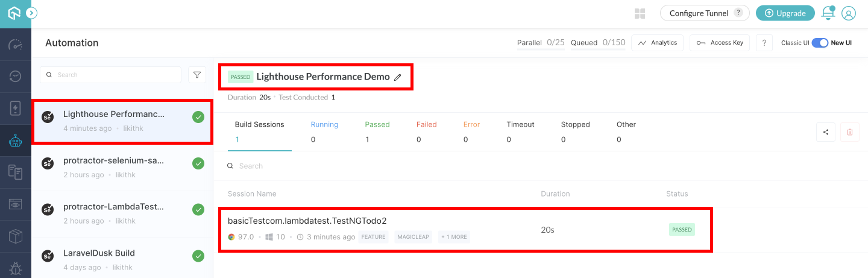Open the Access Key button
868x278 pixels.
coord(720,43)
